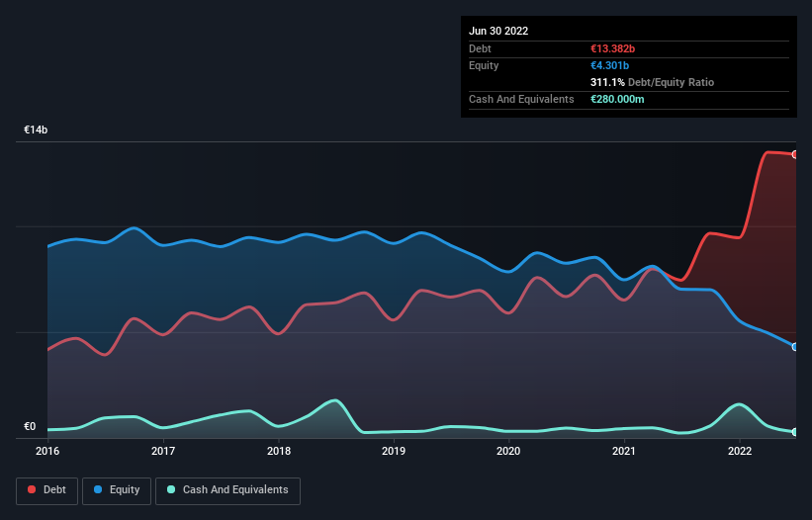Click the 2017 x-axis label
This screenshot has width=812, height=520.
(x=163, y=451)
